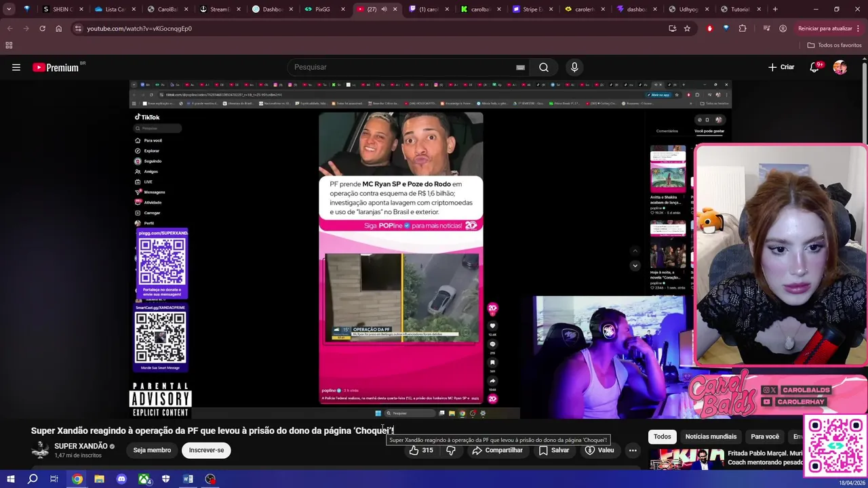Switch to the Stripe tab
This screenshot has height=488, width=868.
pos(532,9)
